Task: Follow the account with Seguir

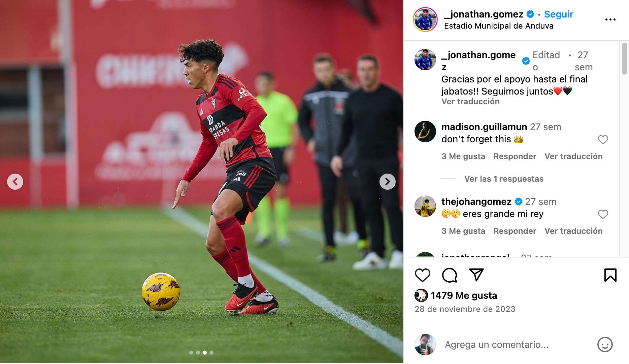Action: (559, 14)
